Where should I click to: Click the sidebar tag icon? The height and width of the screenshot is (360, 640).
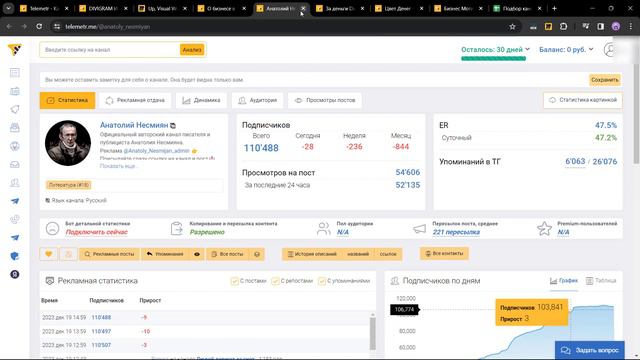click(15, 109)
